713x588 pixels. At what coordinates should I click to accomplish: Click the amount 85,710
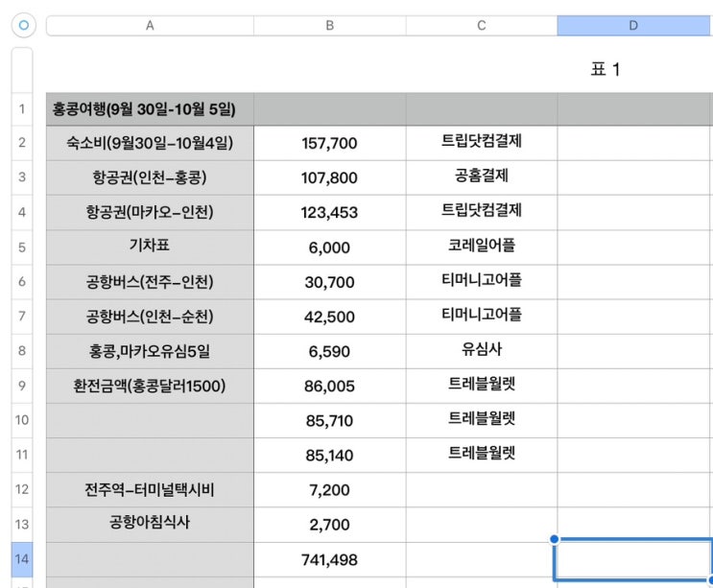pyautogui.click(x=330, y=420)
